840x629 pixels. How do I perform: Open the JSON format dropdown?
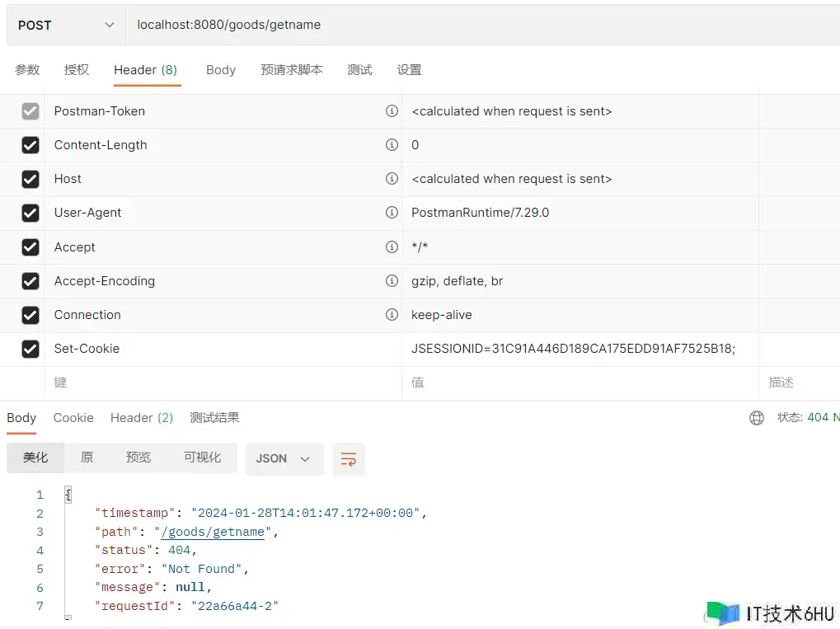(284, 459)
